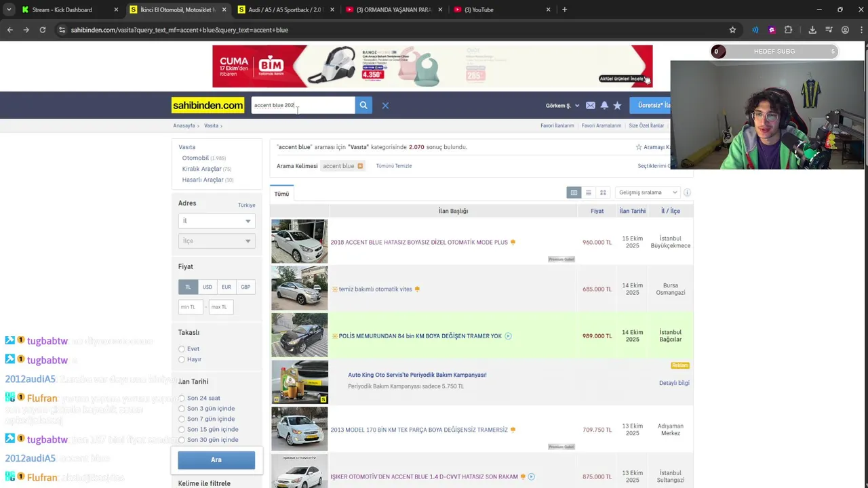Choose TL currency toggle
Image resolution: width=868 pixels, height=488 pixels.
coord(189,287)
